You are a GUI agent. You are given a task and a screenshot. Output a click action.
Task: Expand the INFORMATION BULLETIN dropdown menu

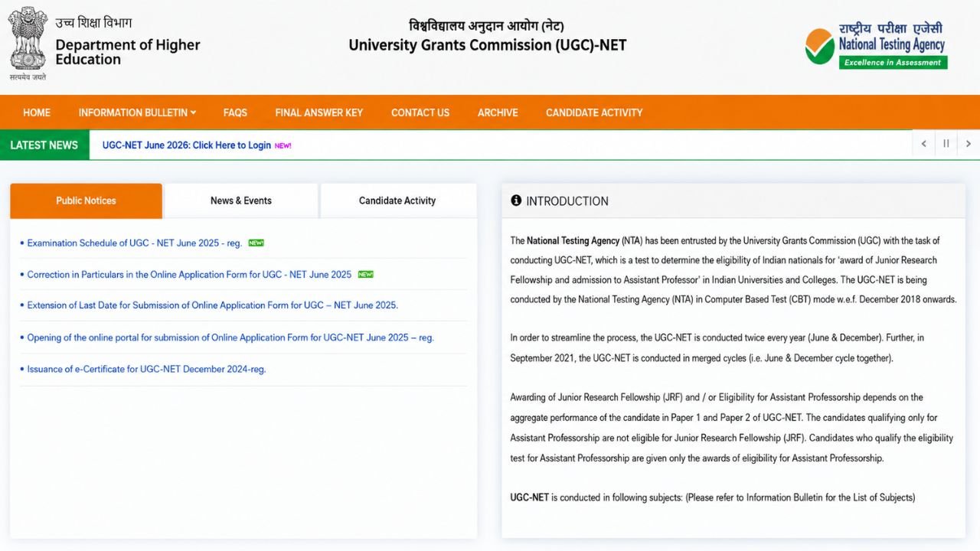point(137,112)
